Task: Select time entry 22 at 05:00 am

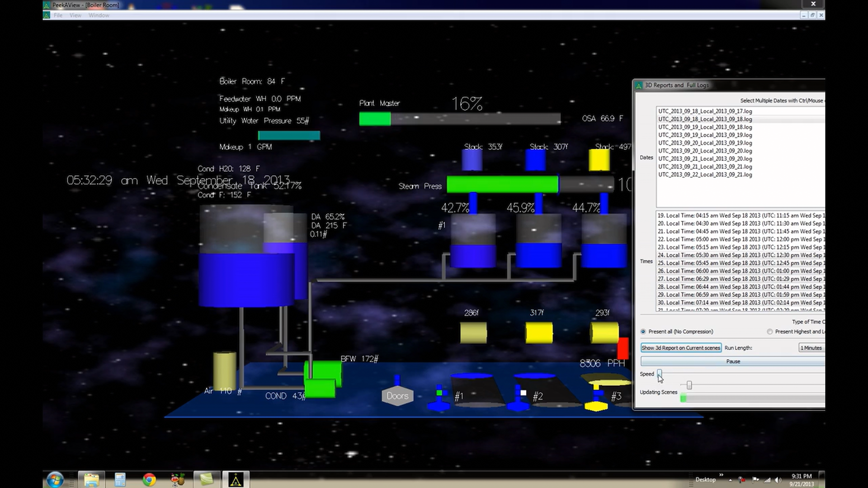Action: [741, 239]
